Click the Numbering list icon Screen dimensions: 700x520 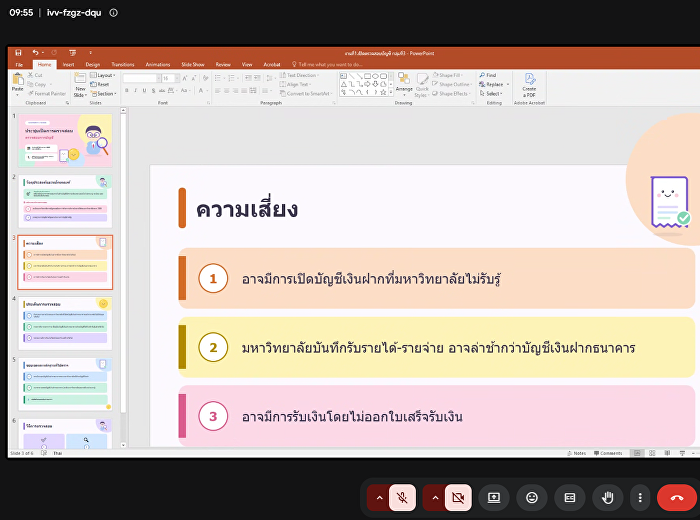click(x=232, y=78)
